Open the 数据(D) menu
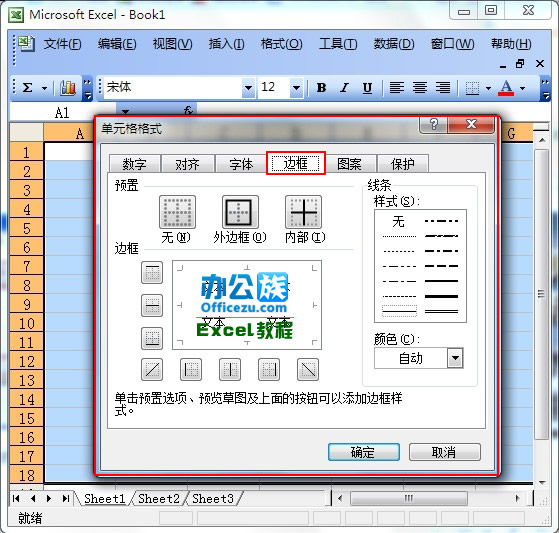Image resolution: width=559 pixels, height=533 pixels. 394,44
